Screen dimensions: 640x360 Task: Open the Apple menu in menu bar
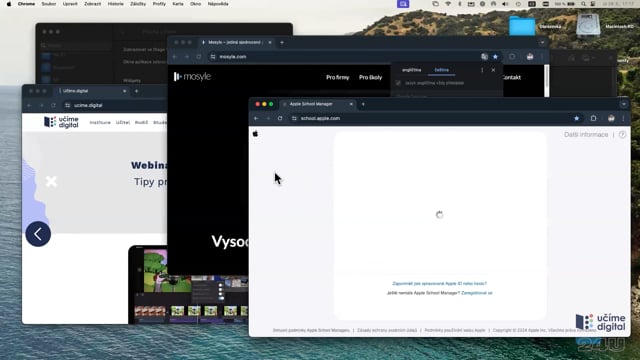9,4
